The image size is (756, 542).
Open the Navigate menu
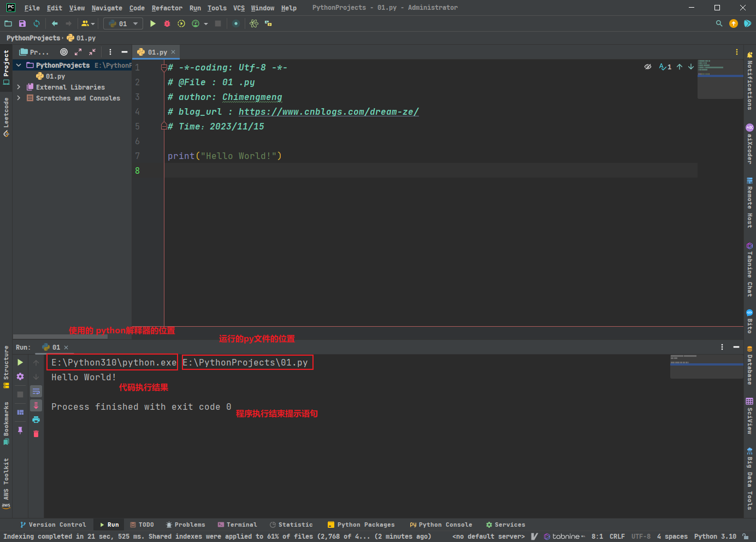(107, 8)
